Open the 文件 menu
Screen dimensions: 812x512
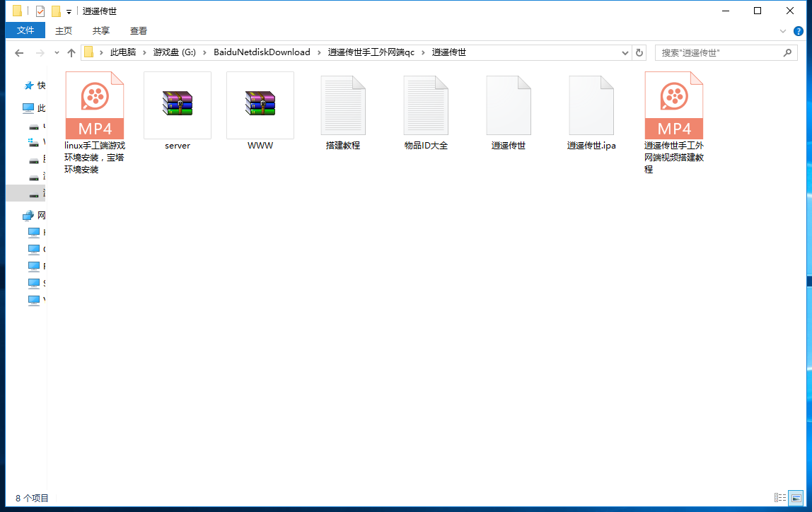point(25,30)
